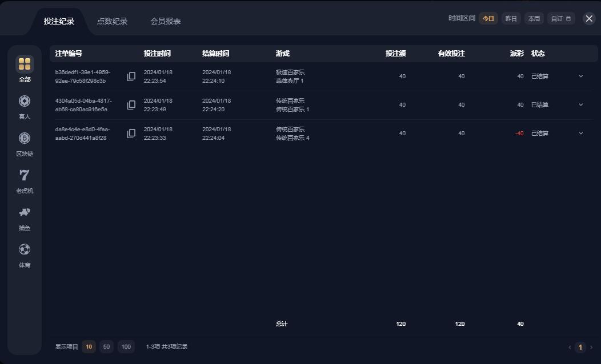Screen dimensions: 601x364
Task: Click the red -40 payout value
Action: (x=519, y=133)
